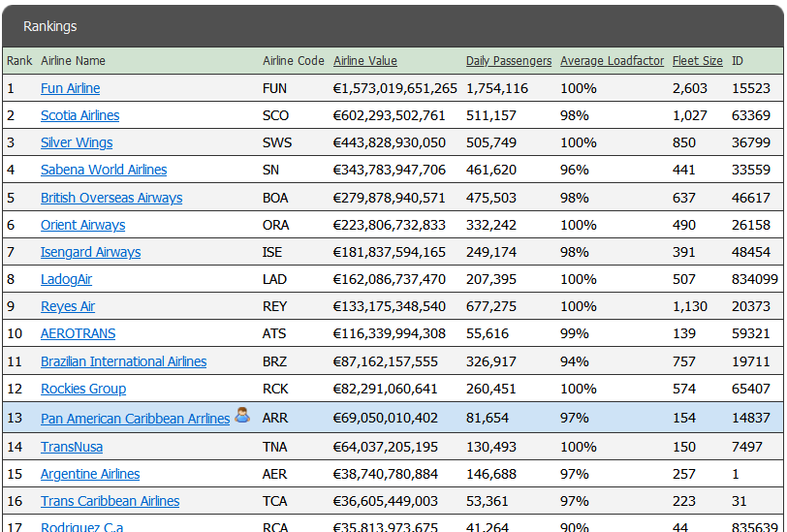This screenshot has width=787, height=532.
Task: Sort the list by Fleet Size
Action: [x=697, y=61]
